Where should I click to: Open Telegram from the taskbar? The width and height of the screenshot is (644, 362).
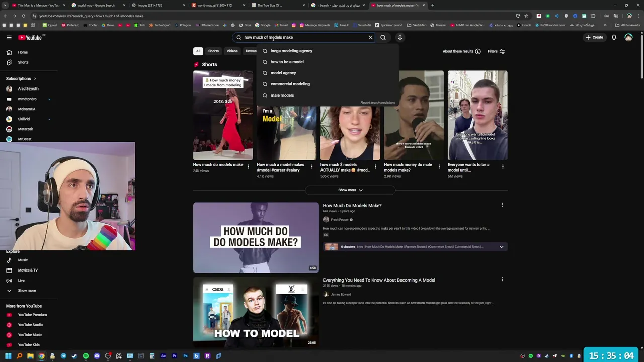click(63, 356)
